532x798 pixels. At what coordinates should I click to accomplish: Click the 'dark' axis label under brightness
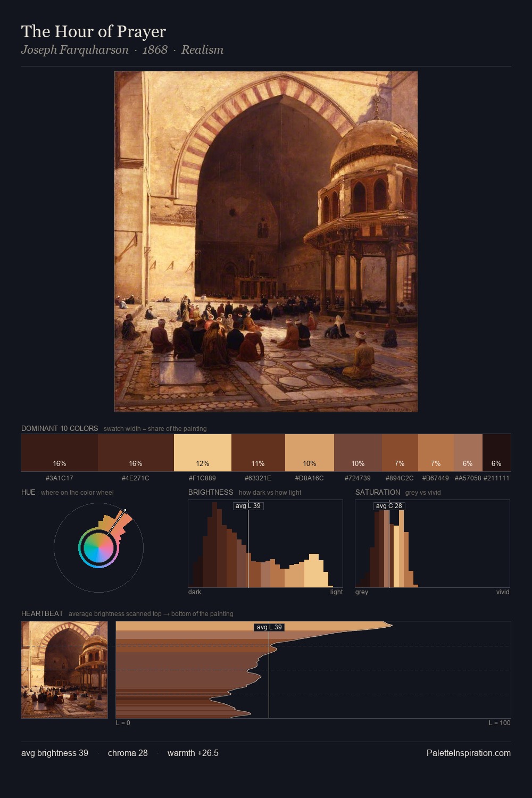coord(195,592)
